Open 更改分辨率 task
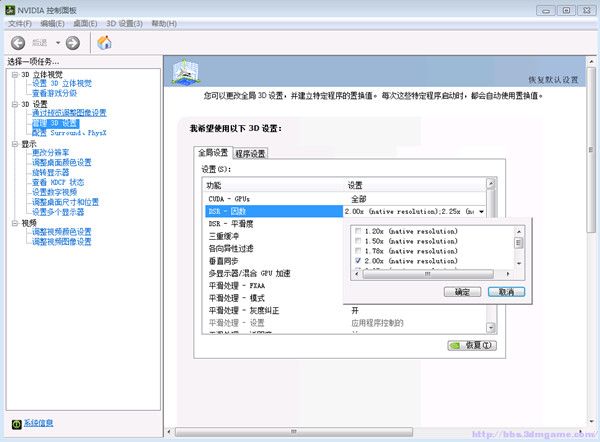The width and height of the screenshot is (600, 442). (x=51, y=153)
